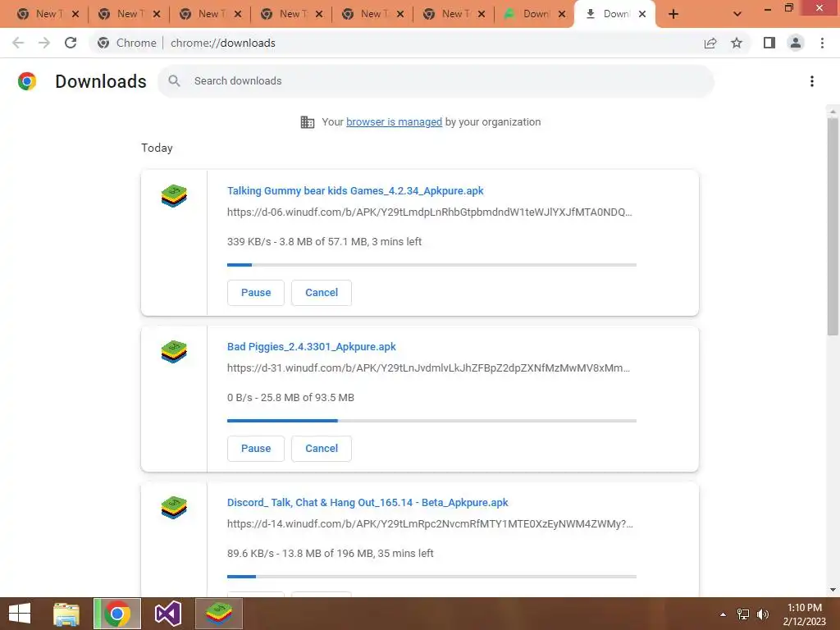Open the Windows Start menu
The height and width of the screenshot is (630, 840).
tap(20, 614)
